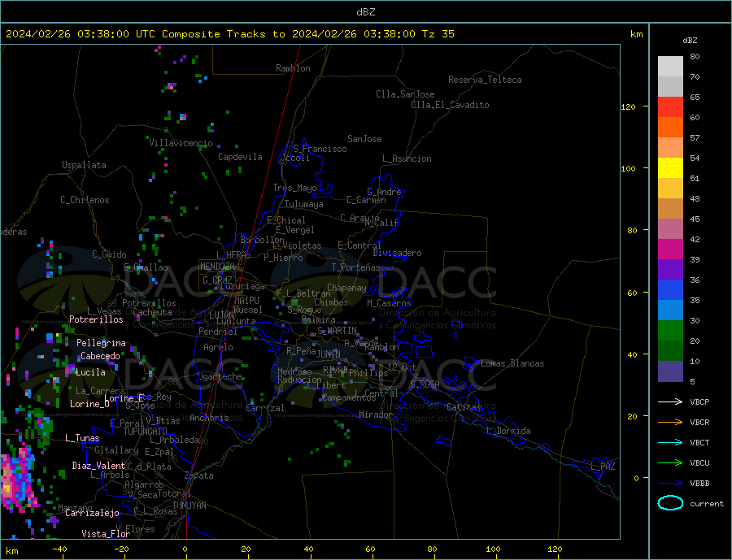Click the Lomas_Blancas label
Viewport: 732px width, 560px height.
tap(512, 363)
